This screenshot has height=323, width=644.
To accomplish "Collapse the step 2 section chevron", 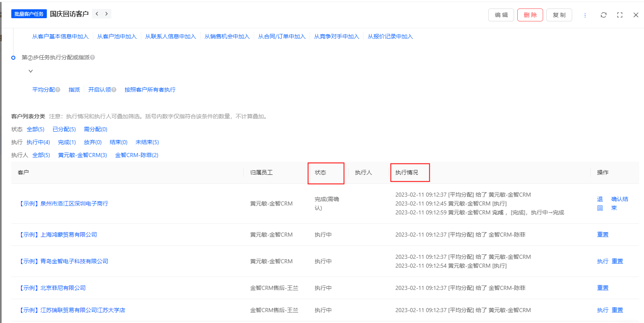I will click(x=31, y=71).
